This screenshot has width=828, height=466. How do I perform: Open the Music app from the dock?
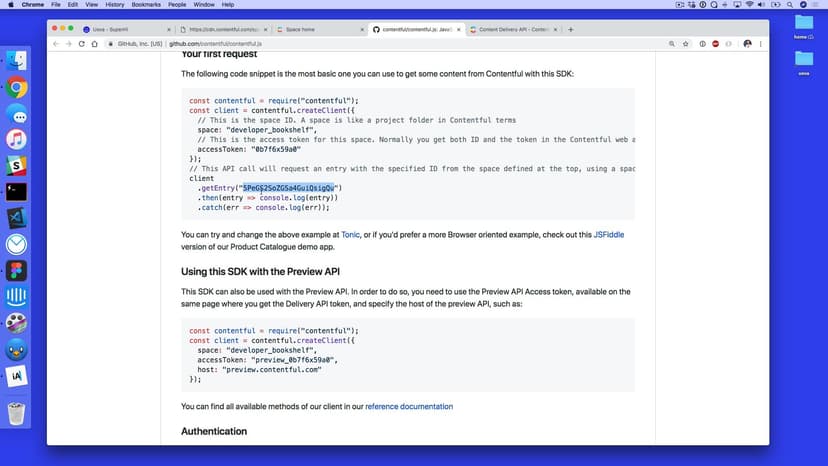[x=17, y=139]
